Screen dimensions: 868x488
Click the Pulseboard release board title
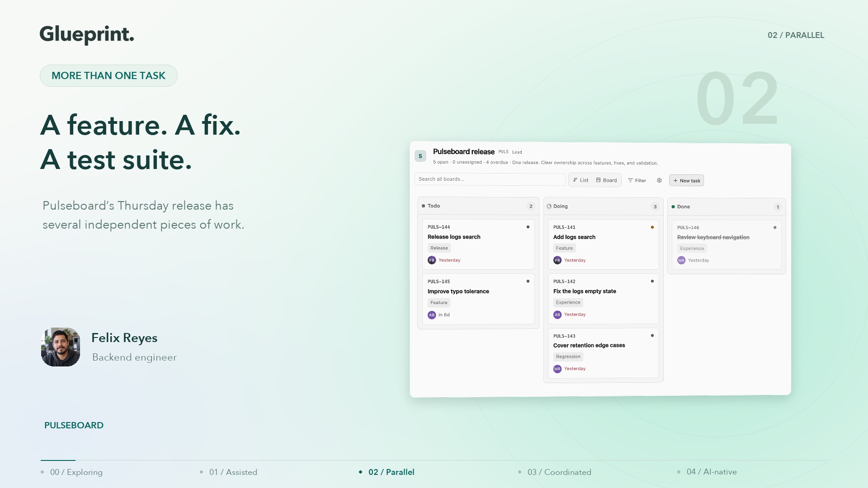coord(464,152)
